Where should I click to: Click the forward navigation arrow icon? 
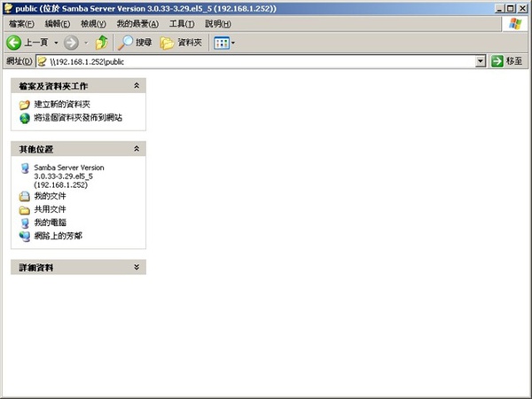click(71, 43)
